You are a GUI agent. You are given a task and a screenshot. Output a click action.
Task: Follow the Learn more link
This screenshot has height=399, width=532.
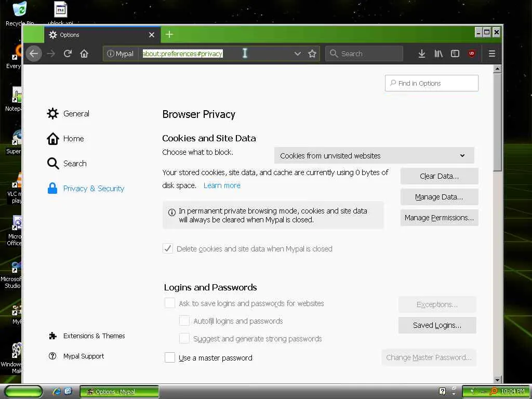pos(222,185)
